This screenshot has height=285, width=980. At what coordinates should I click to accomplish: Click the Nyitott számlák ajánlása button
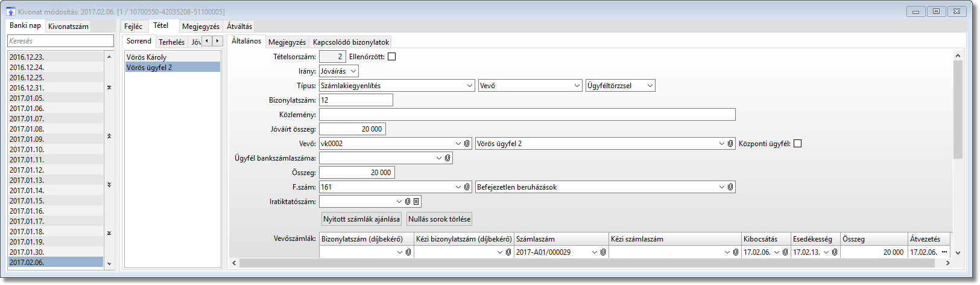click(361, 219)
